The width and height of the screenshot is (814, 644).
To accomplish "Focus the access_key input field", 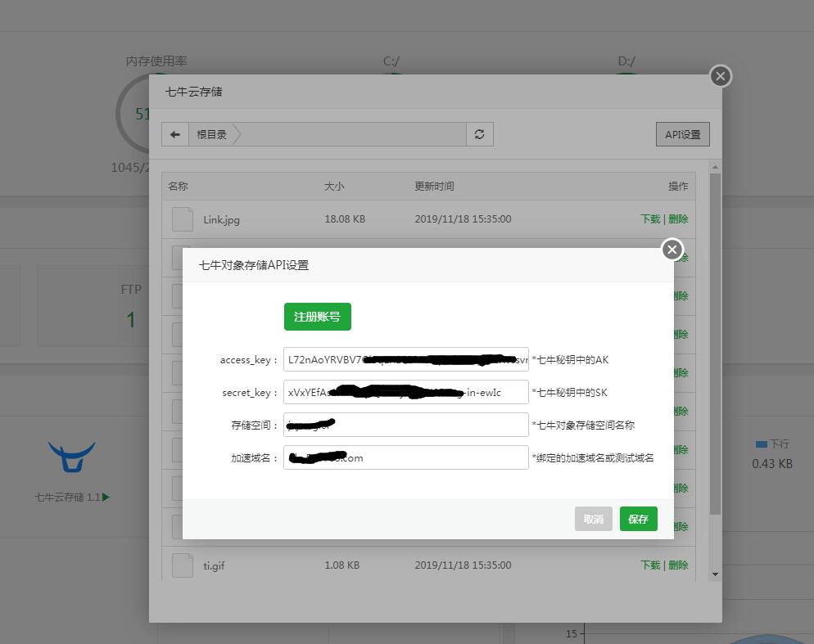I will (x=406, y=359).
